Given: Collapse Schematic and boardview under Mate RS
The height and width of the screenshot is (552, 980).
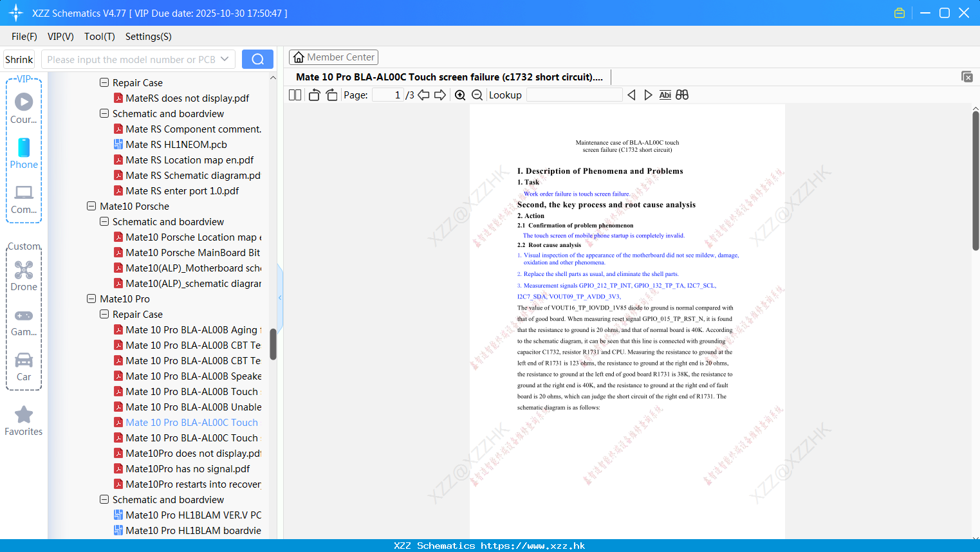Looking at the screenshot, I should [x=104, y=113].
